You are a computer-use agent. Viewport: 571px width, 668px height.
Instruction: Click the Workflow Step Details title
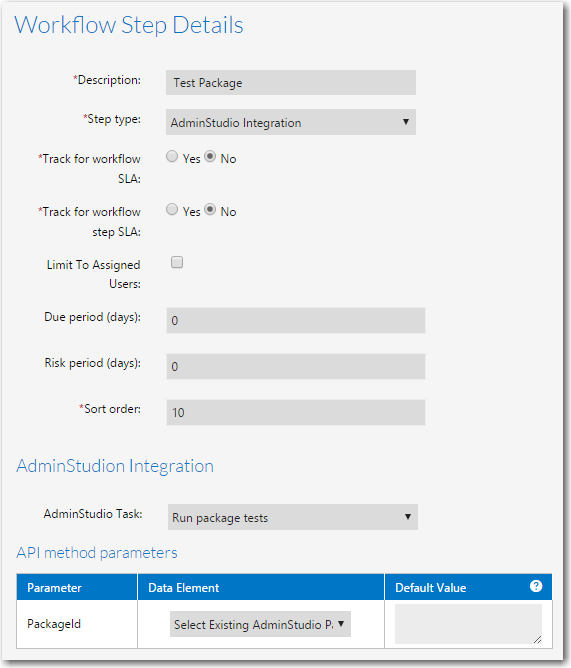click(x=129, y=25)
